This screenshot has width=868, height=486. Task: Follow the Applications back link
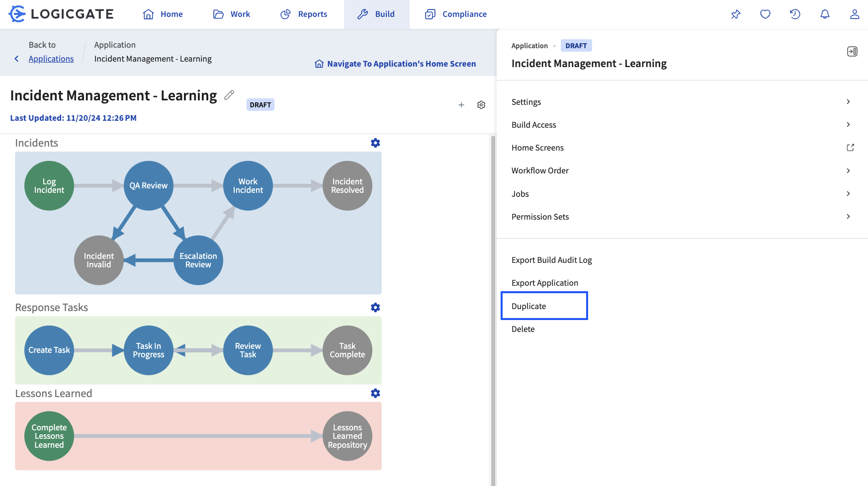click(51, 59)
